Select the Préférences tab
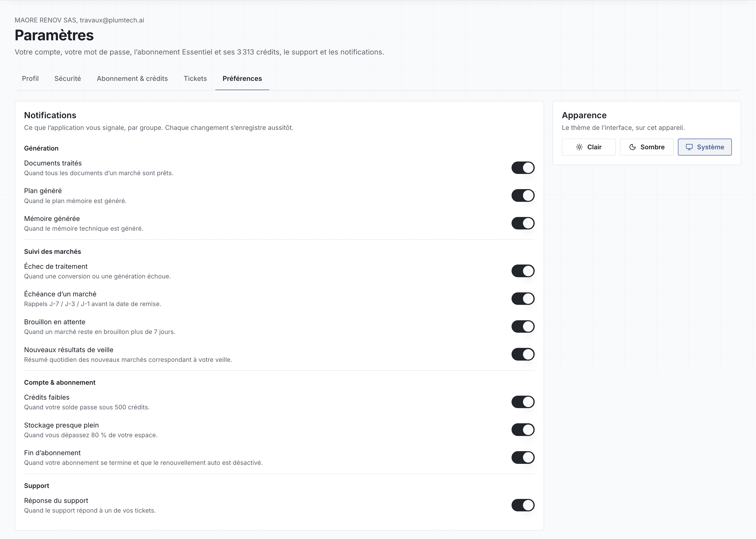756x539 pixels. point(242,79)
